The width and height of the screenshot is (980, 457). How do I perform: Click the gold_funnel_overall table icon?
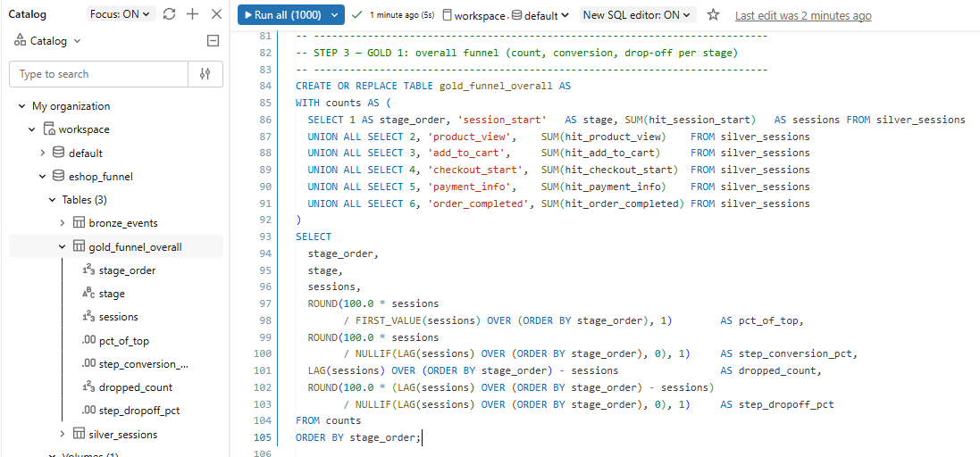(x=79, y=246)
